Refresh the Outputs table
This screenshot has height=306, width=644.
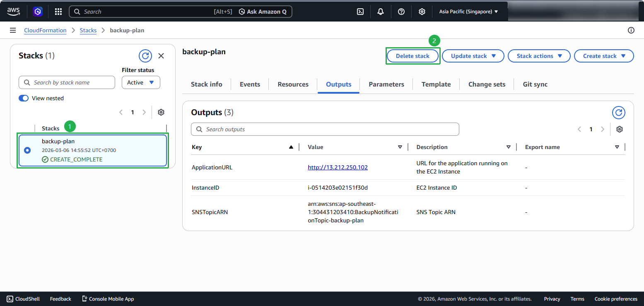coord(619,113)
